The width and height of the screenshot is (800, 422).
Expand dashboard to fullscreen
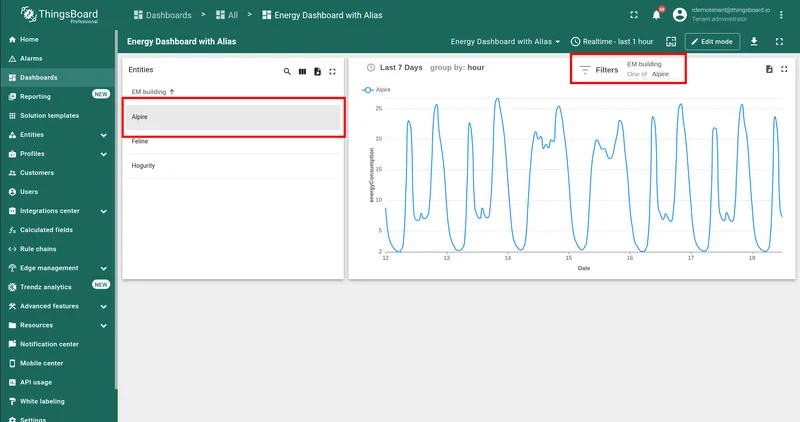pos(779,42)
